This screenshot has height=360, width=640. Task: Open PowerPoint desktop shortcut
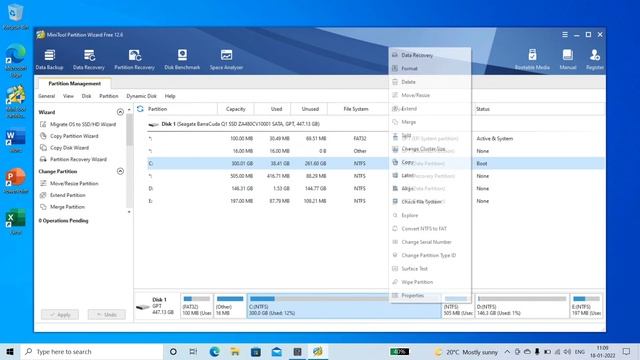[x=16, y=182]
